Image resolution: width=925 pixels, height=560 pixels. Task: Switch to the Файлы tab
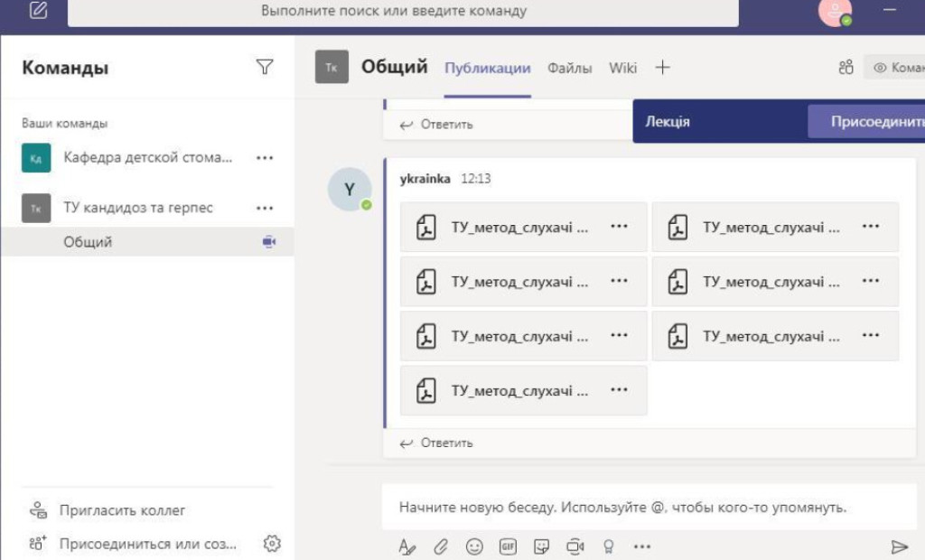click(570, 68)
